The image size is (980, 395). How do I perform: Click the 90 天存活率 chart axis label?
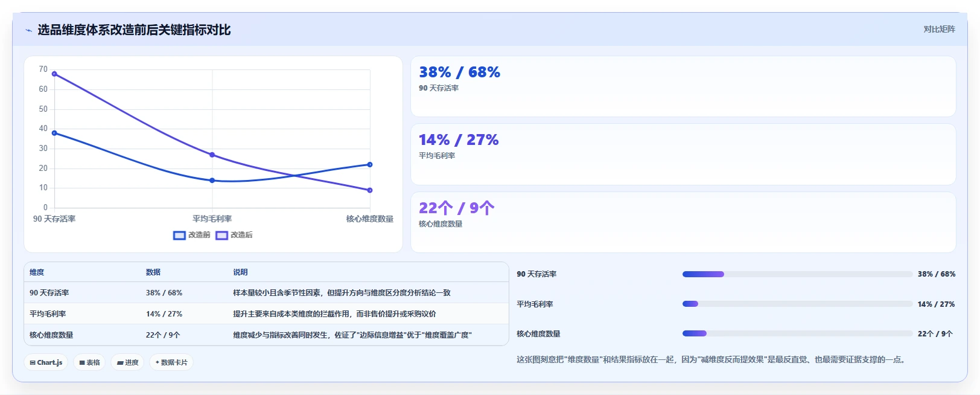tap(54, 219)
